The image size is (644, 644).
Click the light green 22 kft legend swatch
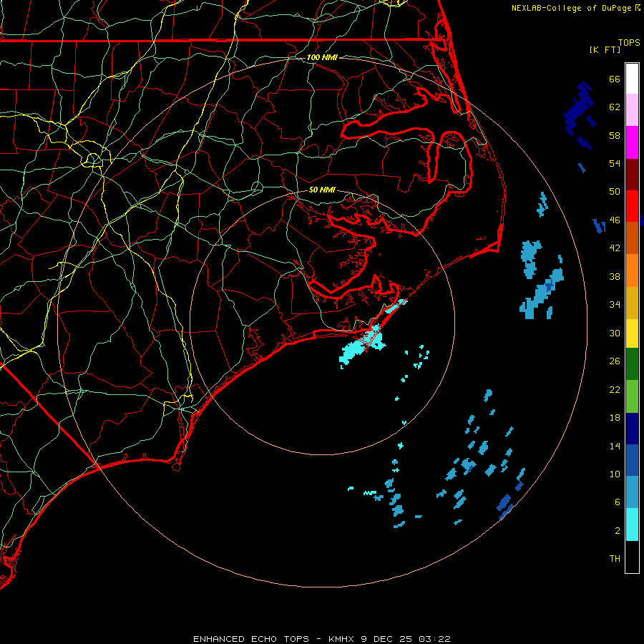point(632,396)
